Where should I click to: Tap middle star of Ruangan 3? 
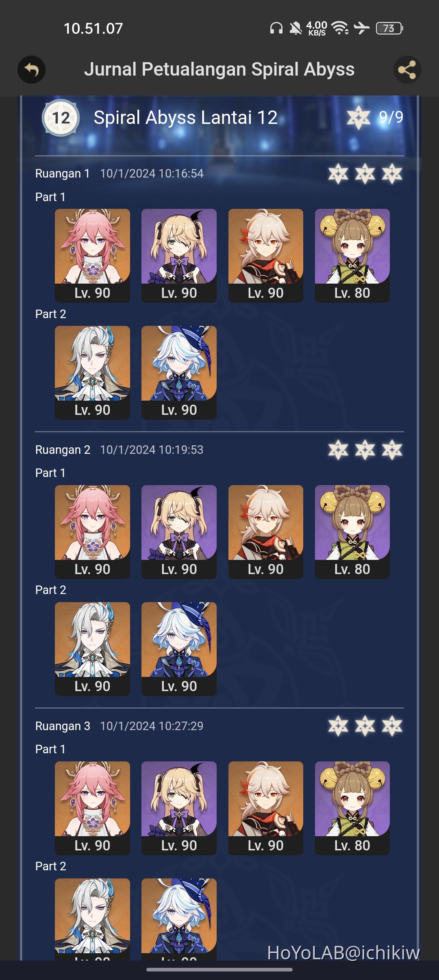point(365,726)
